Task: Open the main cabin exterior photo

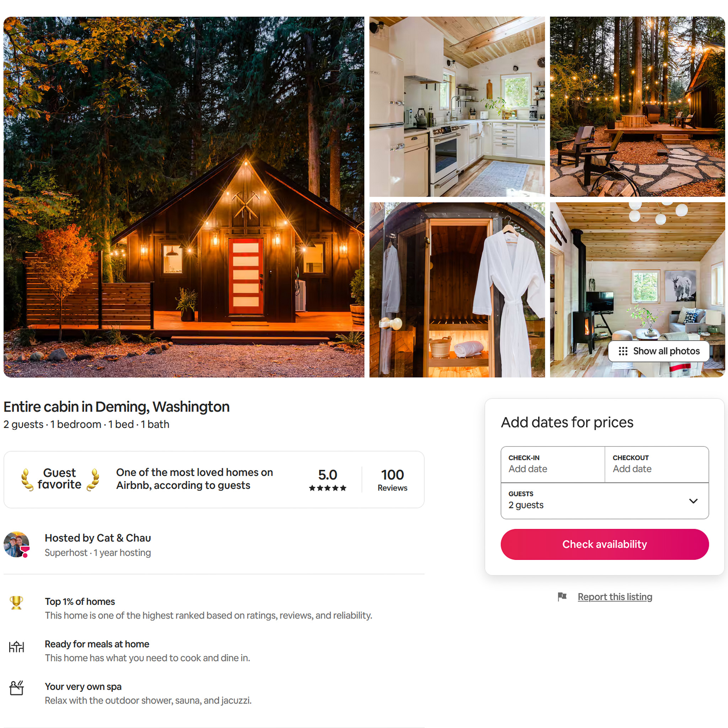Action: coord(184,197)
